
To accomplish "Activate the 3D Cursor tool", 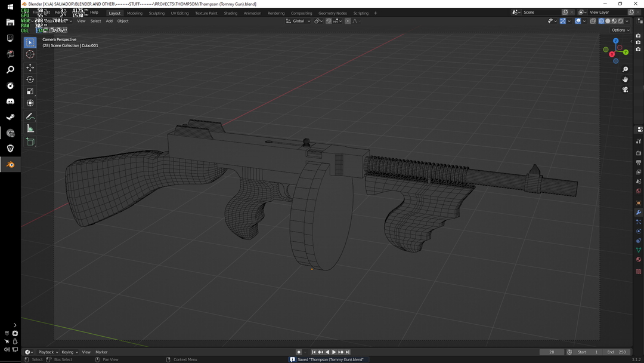I will pyautogui.click(x=30, y=54).
